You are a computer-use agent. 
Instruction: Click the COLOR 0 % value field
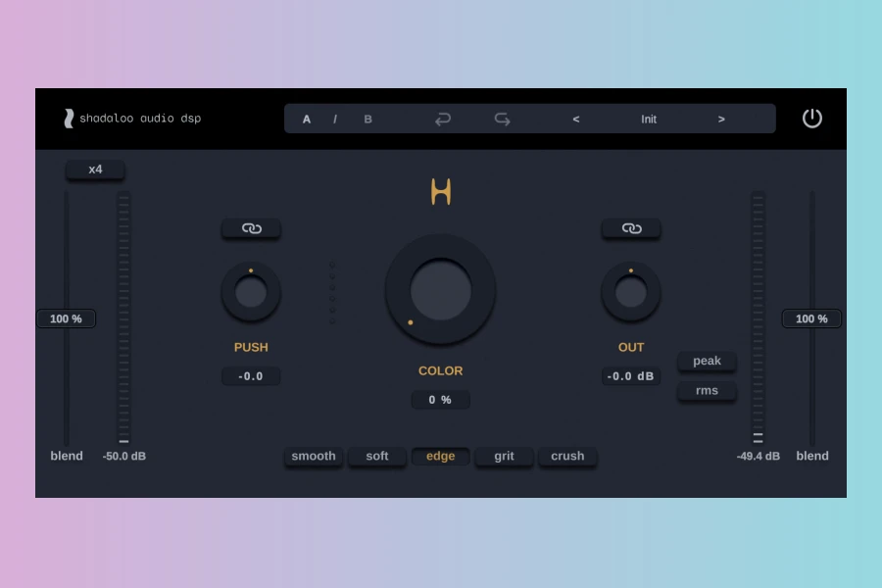pyautogui.click(x=440, y=400)
